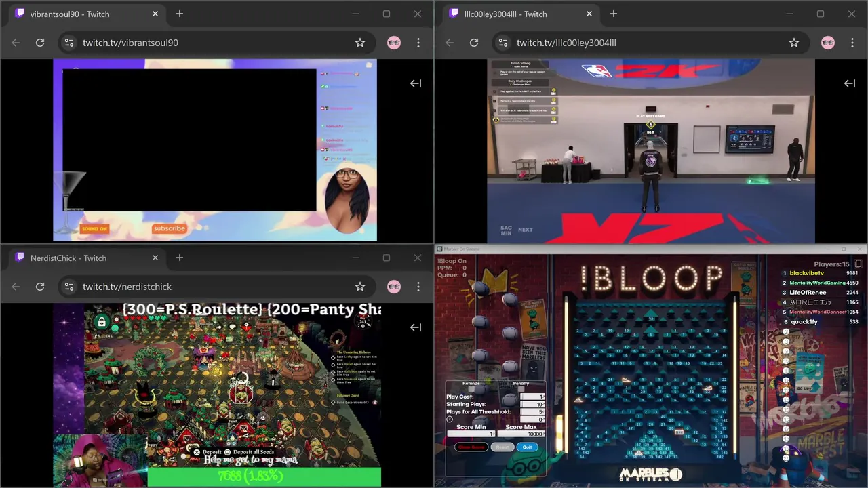Click the lock icon in NerdistChick game
Viewport: 868px width, 488px height.
pyautogui.click(x=101, y=322)
